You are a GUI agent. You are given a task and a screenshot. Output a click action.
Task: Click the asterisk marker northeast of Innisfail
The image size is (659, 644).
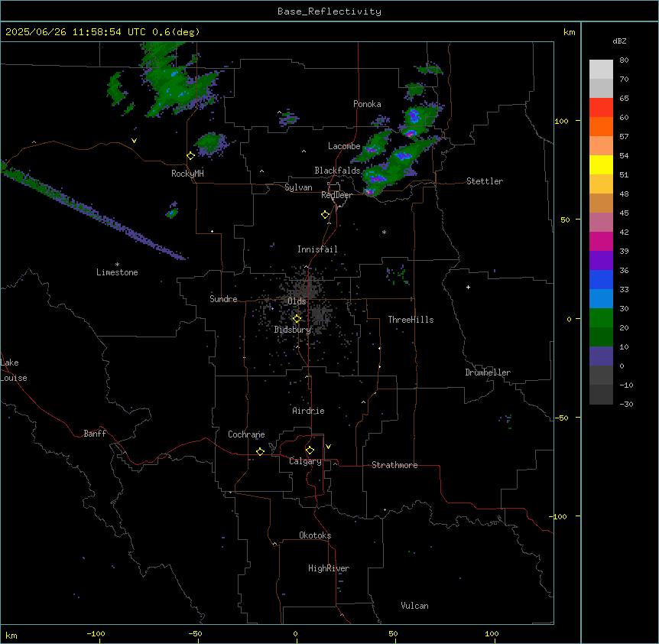[x=384, y=232]
